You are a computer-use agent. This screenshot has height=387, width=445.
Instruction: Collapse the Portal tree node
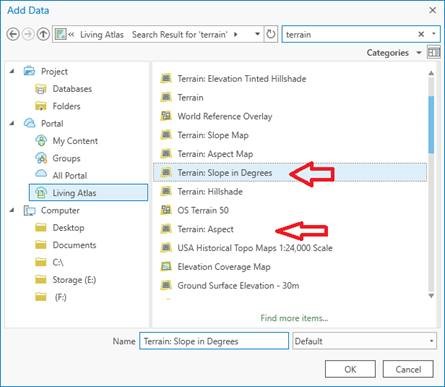[12, 123]
